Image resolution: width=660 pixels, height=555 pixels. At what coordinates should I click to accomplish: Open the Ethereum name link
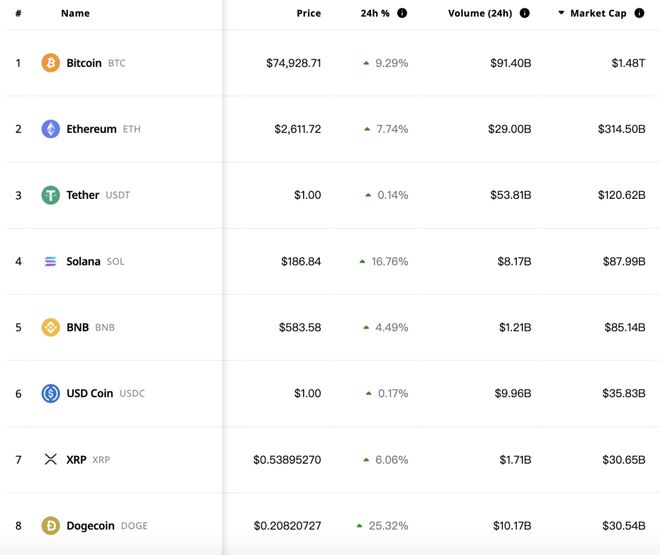91,129
